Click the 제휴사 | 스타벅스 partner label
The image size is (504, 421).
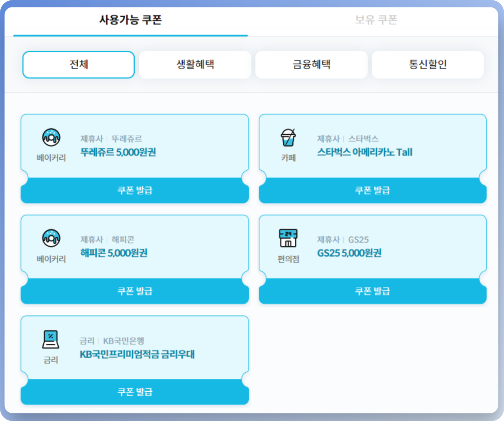coord(348,139)
